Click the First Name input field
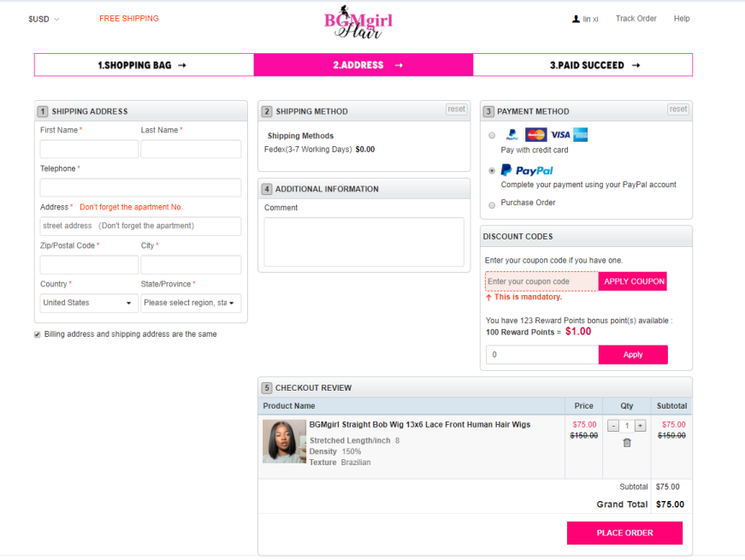Screen dimensions: 745x560 click(89, 149)
